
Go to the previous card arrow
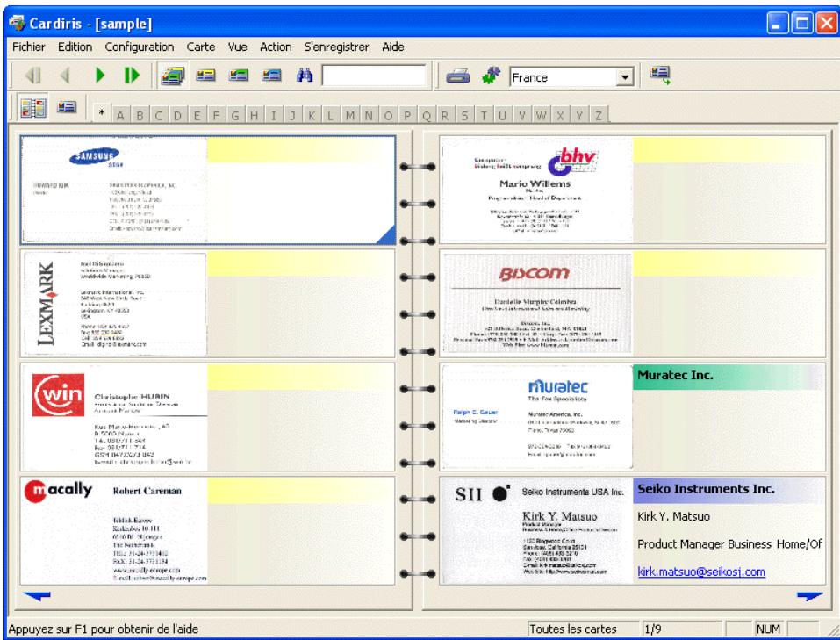tap(65, 76)
